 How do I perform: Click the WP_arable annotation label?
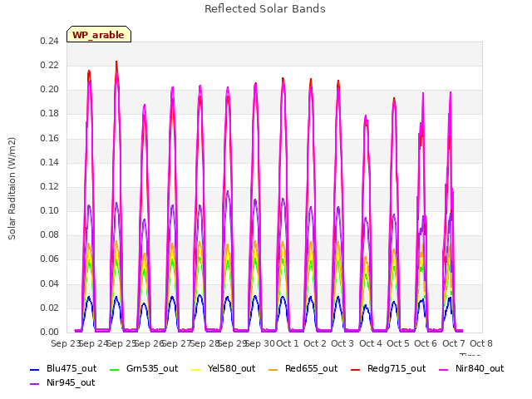99,35
